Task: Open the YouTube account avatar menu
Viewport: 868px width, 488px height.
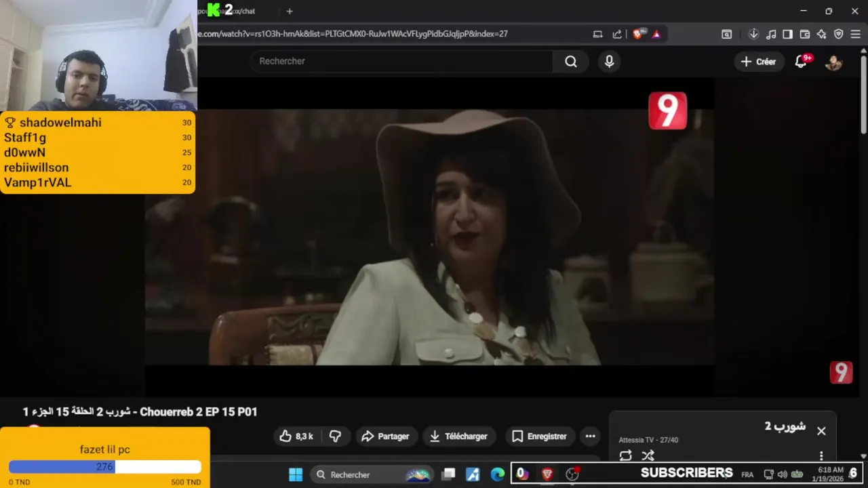Action: coord(833,62)
